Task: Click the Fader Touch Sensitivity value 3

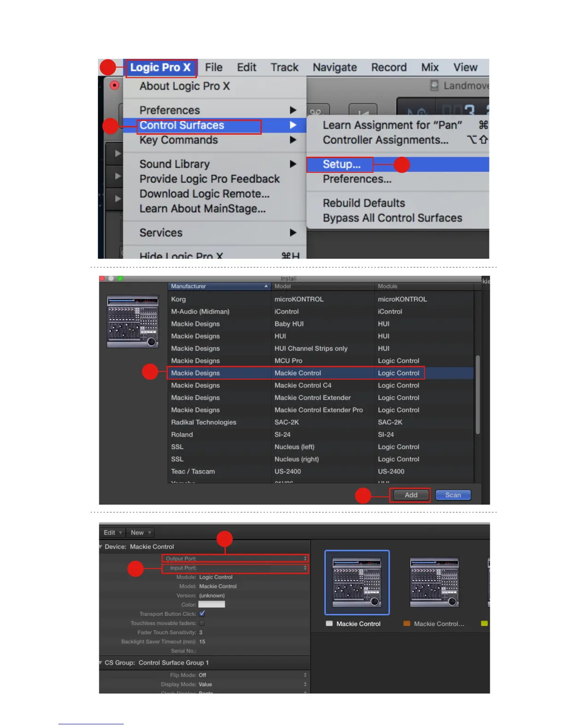Action: point(201,632)
